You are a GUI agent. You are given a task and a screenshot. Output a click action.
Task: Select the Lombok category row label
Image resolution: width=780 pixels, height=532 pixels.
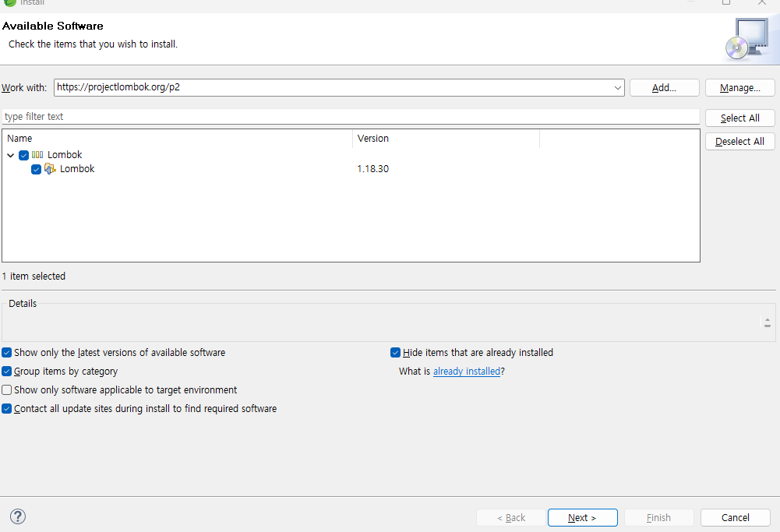(x=65, y=155)
